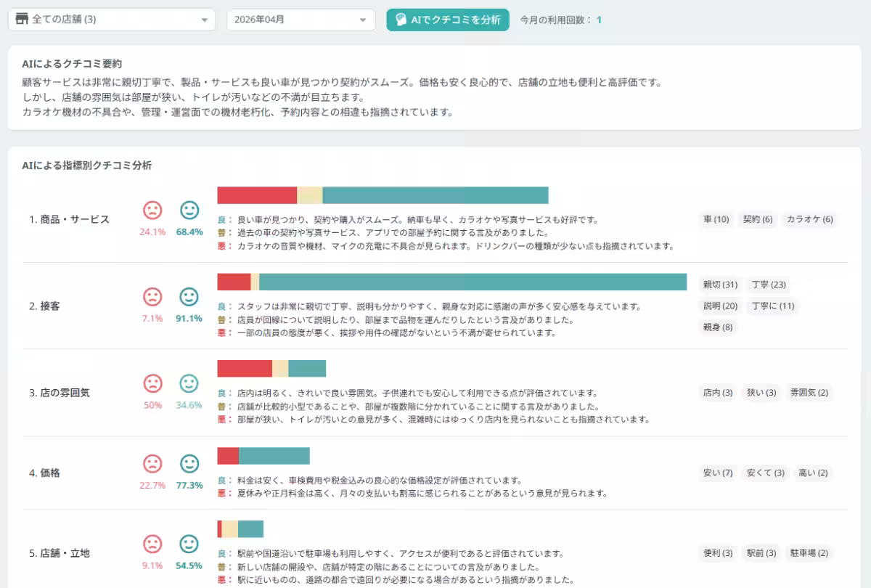Click happy face icon for 店の雰囲気
871x588 pixels.
[x=189, y=383]
